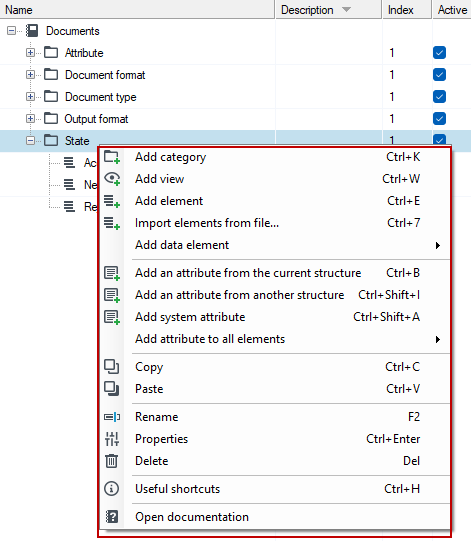
Task: Choose Add view menu entry
Action: [x=275, y=179]
